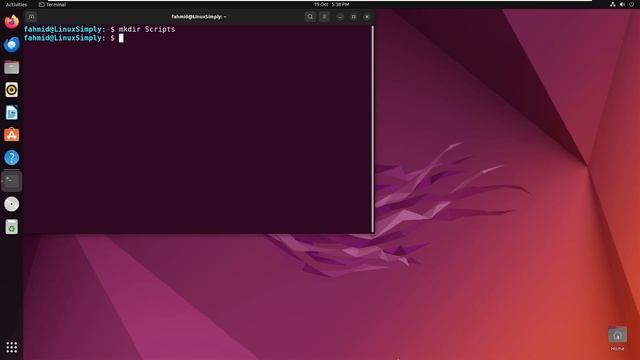This screenshot has height=360, width=640.
Task: Open the clock and calendar panel
Action: pos(331,4)
